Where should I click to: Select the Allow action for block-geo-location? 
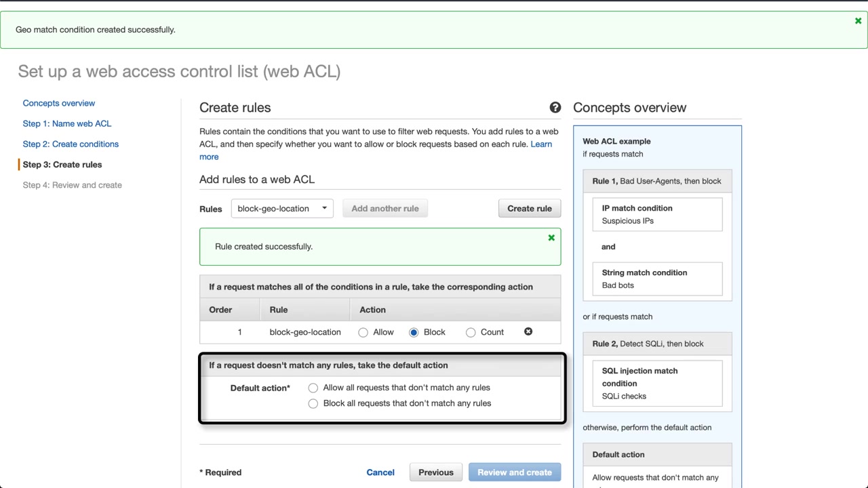coord(363,332)
